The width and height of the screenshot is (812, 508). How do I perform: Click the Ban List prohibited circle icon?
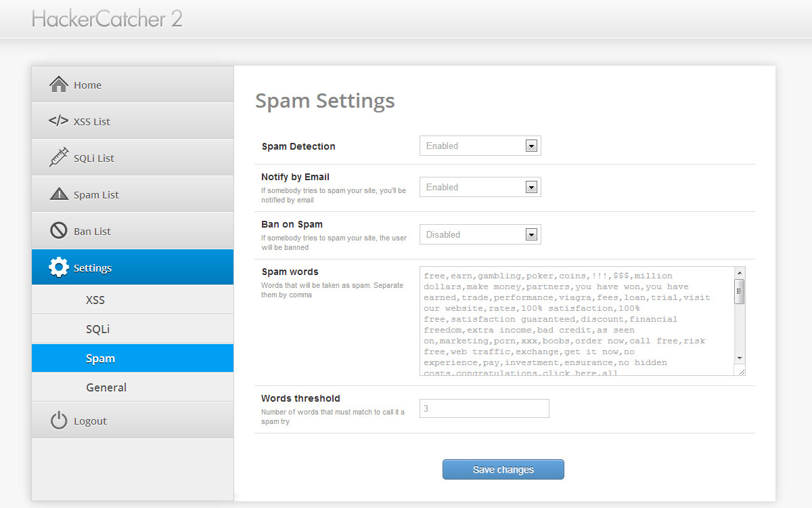tap(59, 231)
